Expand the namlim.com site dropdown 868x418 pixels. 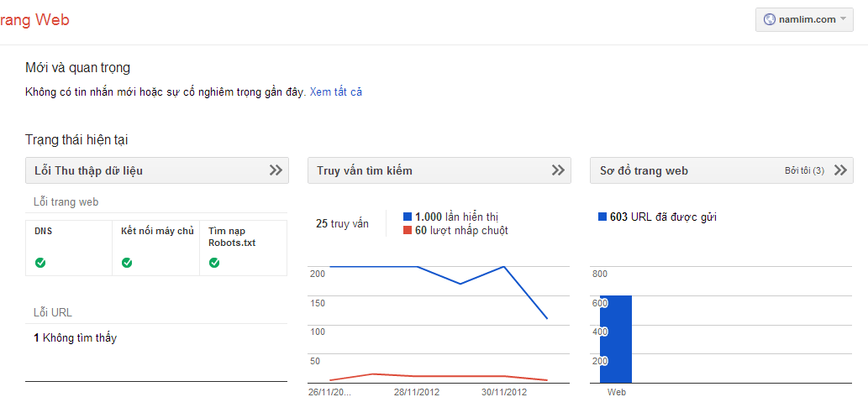tap(843, 19)
